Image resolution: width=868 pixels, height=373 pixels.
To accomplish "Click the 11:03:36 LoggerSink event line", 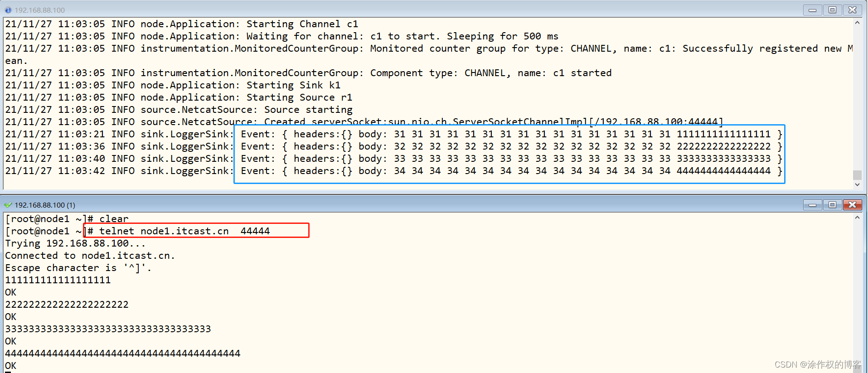I will (394, 146).
